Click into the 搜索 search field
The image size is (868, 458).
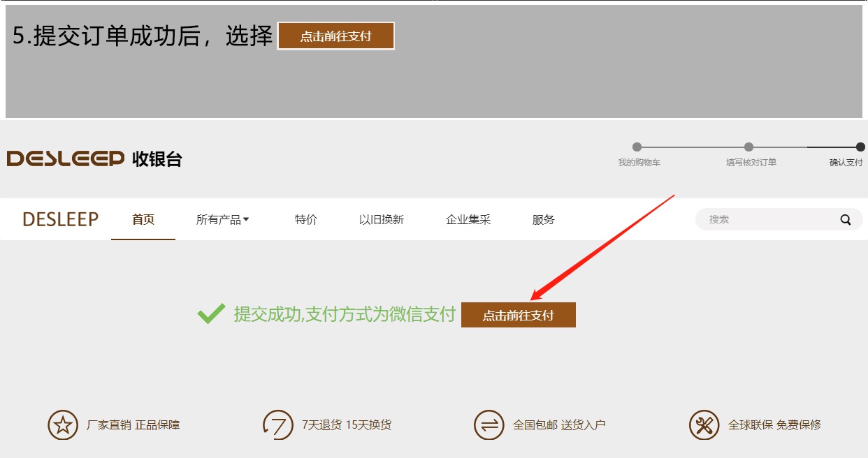tap(765, 220)
